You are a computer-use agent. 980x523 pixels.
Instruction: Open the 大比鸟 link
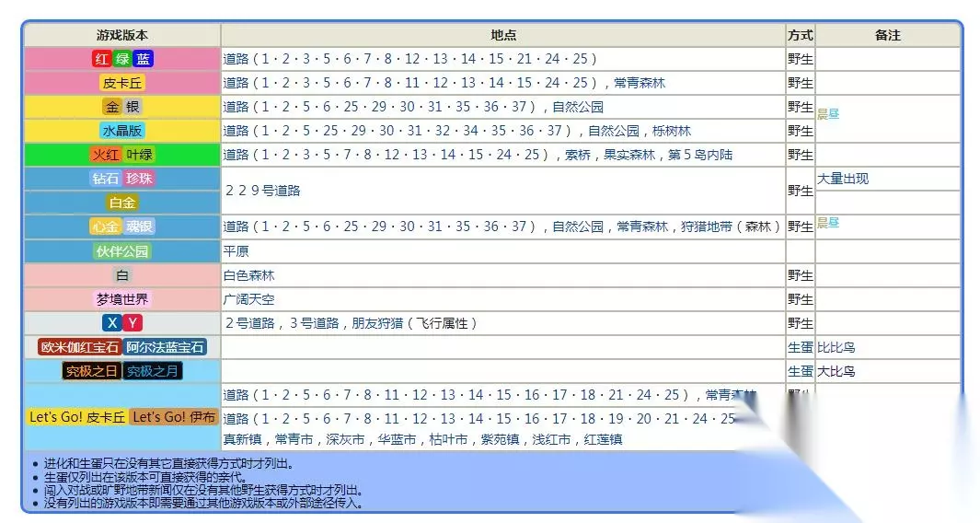point(836,371)
